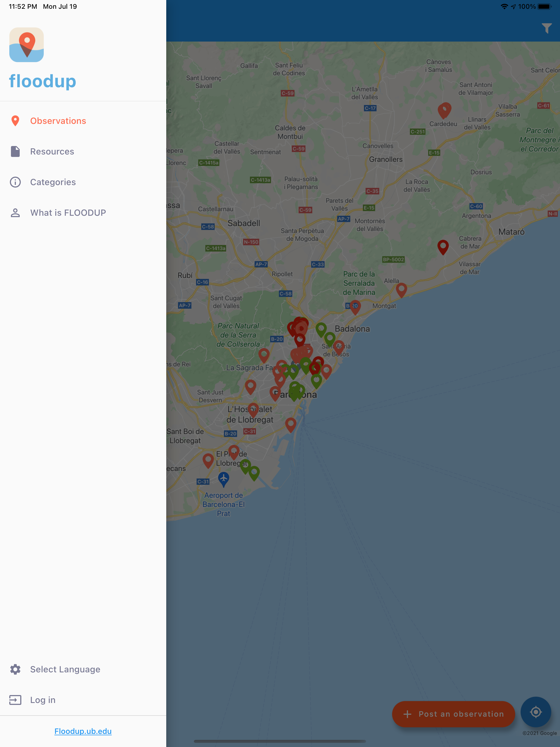The width and height of the screenshot is (560, 747).
Task: Click the What is FLOODUP person icon
Action: click(x=15, y=213)
